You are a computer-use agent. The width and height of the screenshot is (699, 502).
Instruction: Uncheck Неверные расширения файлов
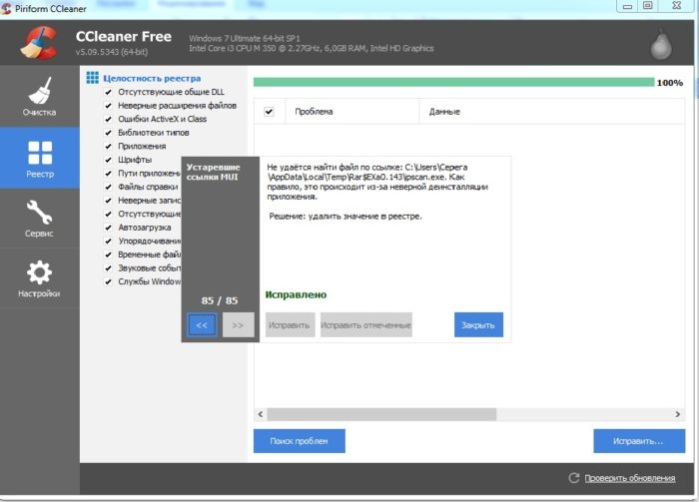coord(108,106)
